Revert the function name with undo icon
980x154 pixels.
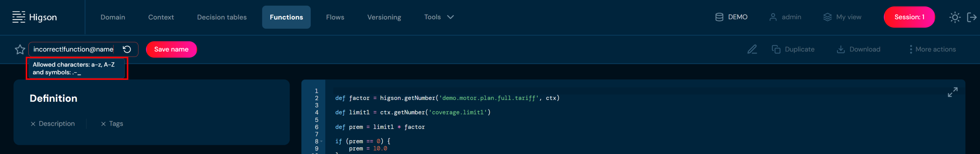click(127, 50)
